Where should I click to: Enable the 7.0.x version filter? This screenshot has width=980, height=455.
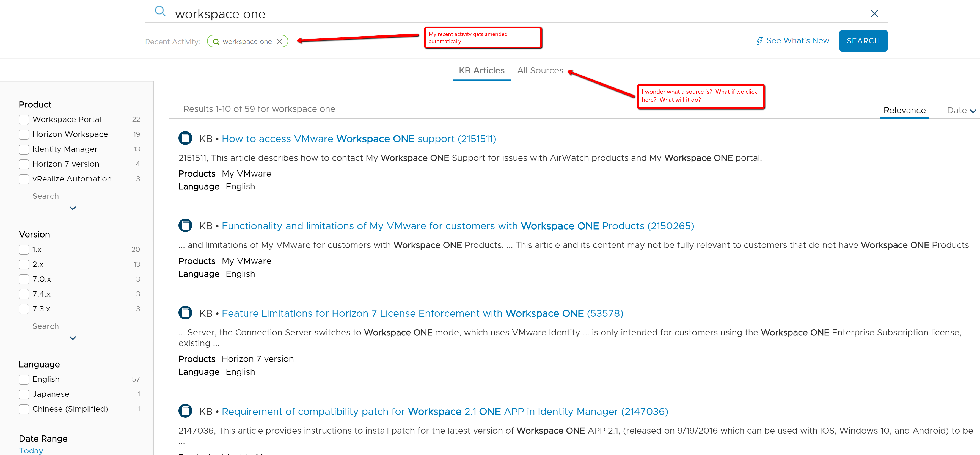click(x=24, y=280)
